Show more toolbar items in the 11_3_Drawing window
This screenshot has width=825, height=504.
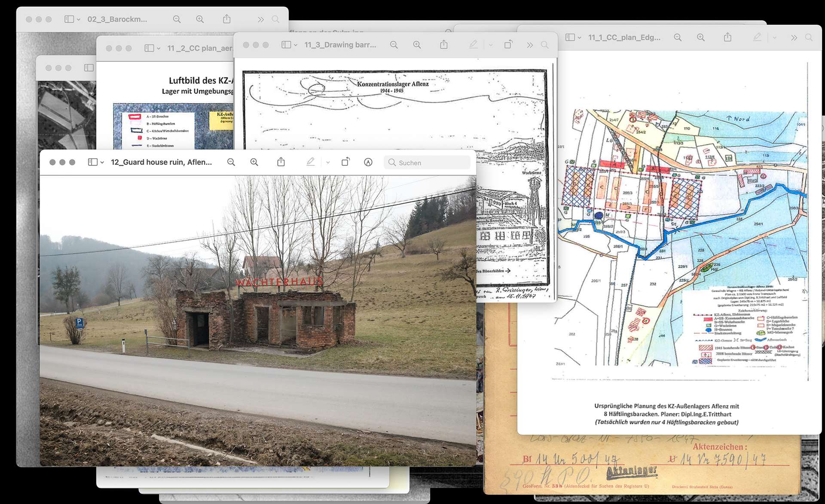pyautogui.click(x=530, y=45)
